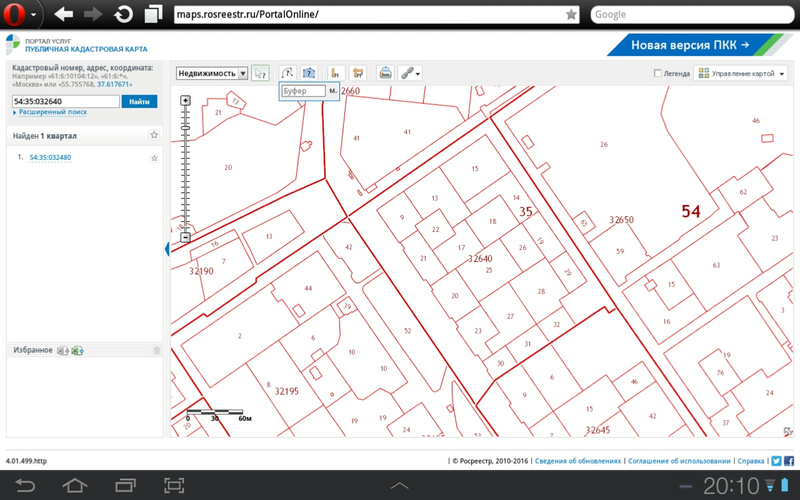Open the Справка help link
Image resolution: width=800 pixels, height=500 pixels.
(x=751, y=461)
